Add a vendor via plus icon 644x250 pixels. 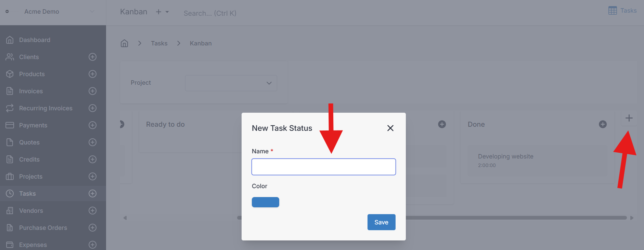(x=92, y=211)
